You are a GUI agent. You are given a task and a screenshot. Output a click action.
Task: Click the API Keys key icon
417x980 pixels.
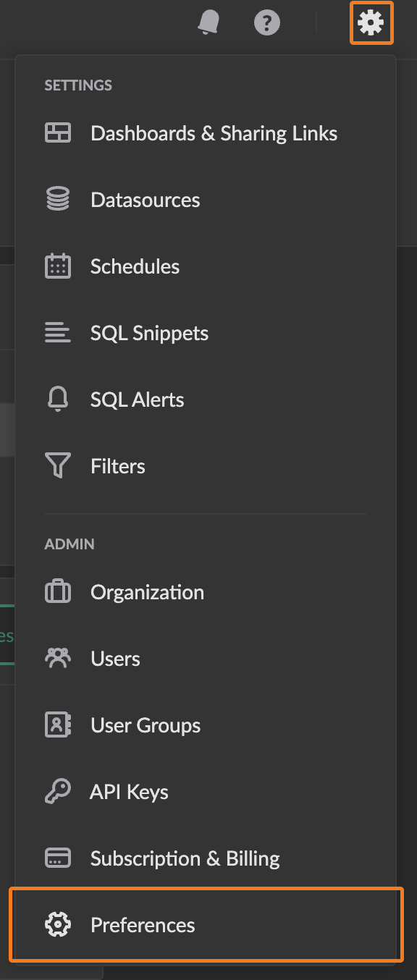pyautogui.click(x=58, y=792)
